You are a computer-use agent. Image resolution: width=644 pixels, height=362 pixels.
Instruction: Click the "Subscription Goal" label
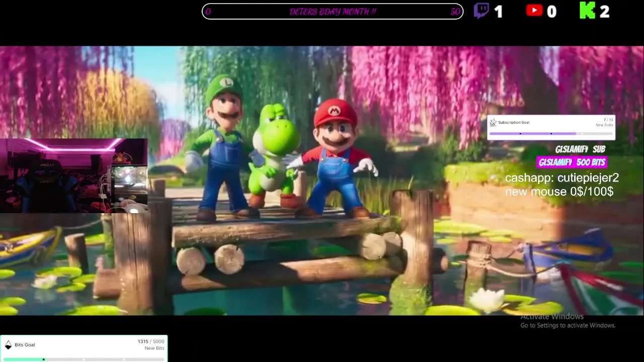[514, 122]
